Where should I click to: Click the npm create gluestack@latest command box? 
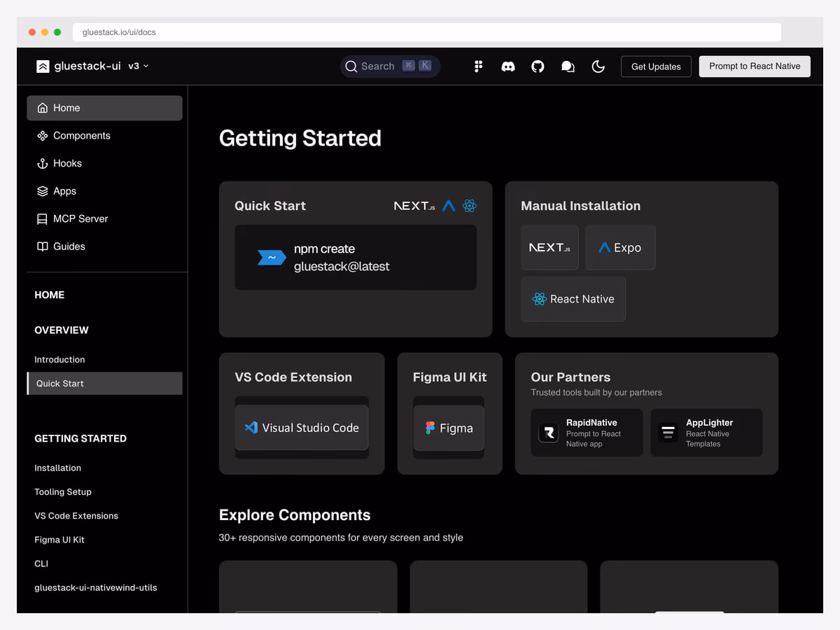(x=356, y=258)
